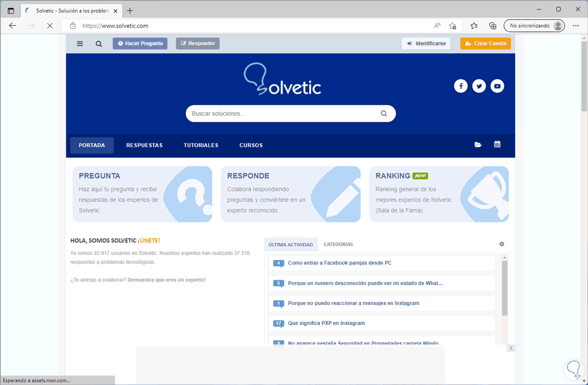Open calendar icon in navigation bar

(x=497, y=145)
